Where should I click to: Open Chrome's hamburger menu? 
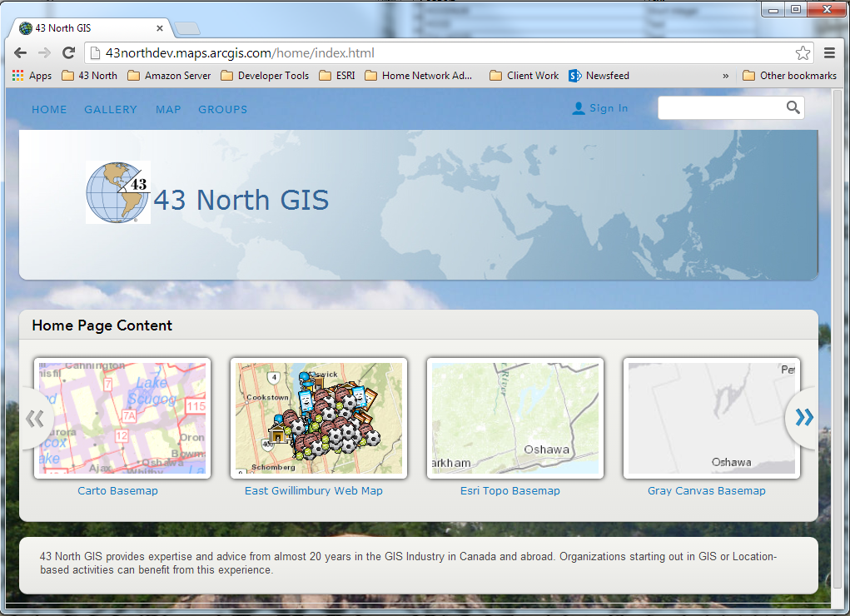click(x=829, y=52)
